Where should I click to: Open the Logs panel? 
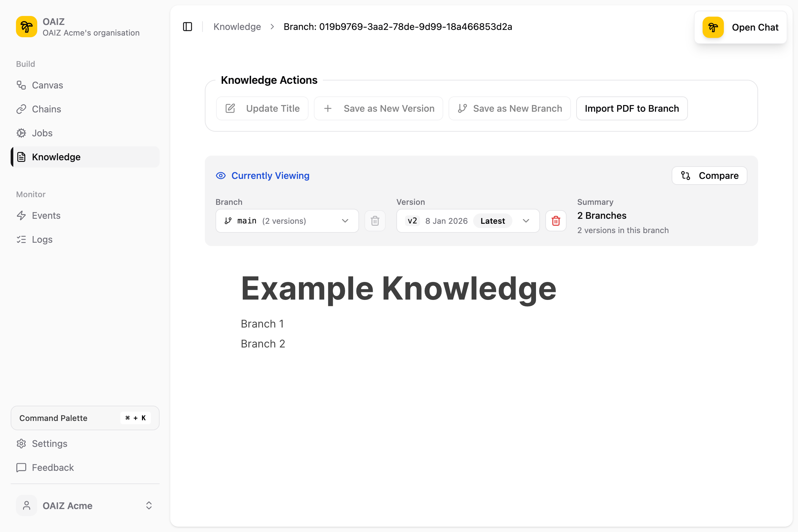tap(42, 239)
